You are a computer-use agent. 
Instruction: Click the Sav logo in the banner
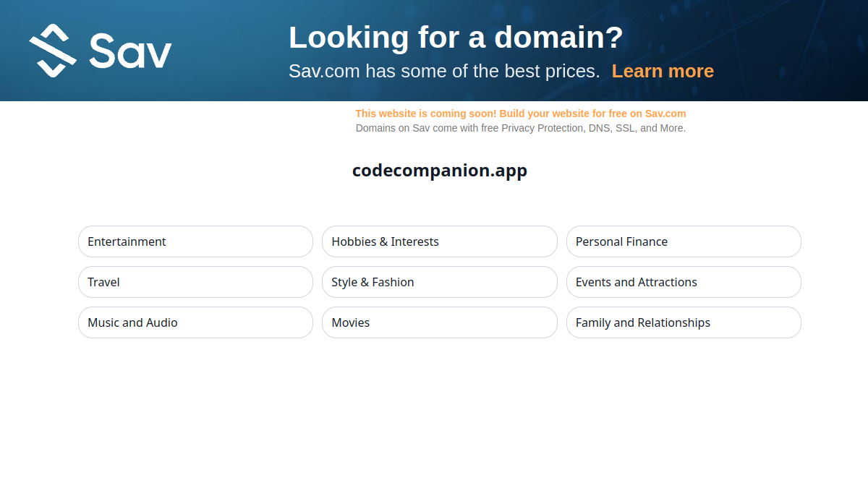click(101, 50)
